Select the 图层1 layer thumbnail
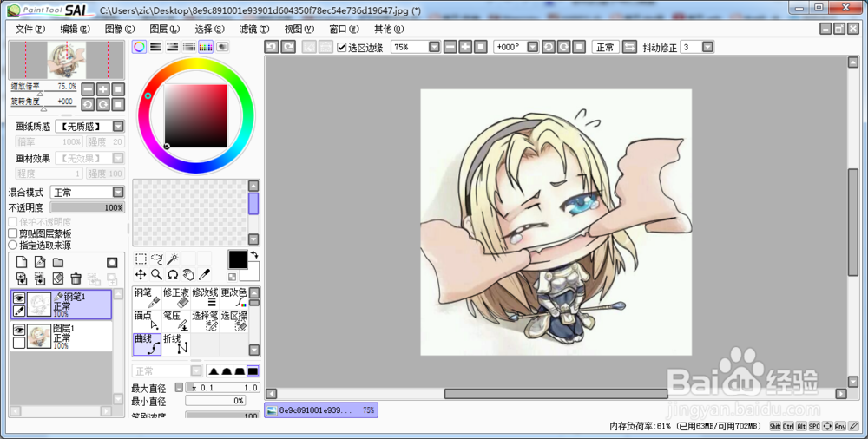 (x=39, y=337)
